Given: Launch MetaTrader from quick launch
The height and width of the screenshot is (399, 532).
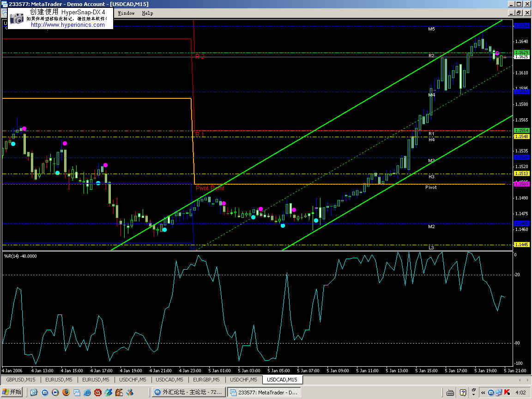Looking at the screenshot, I should pyautogui.click(x=77, y=393).
